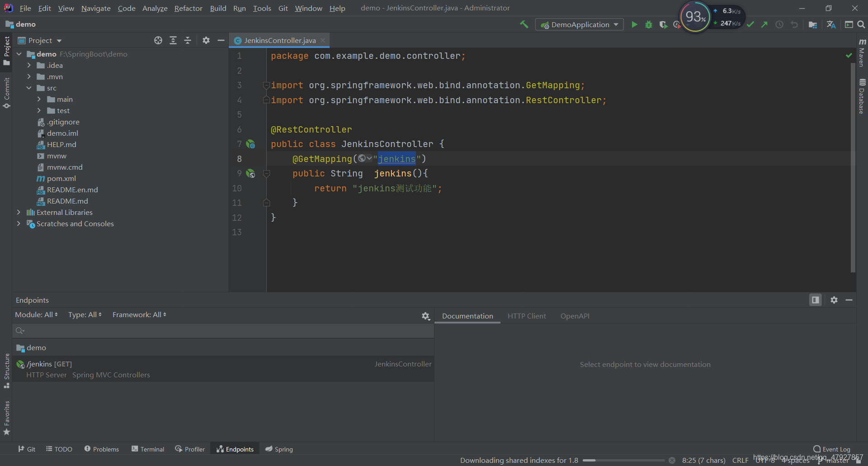
Task: Open the Translate plugin icon
Action: (x=831, y=24)
